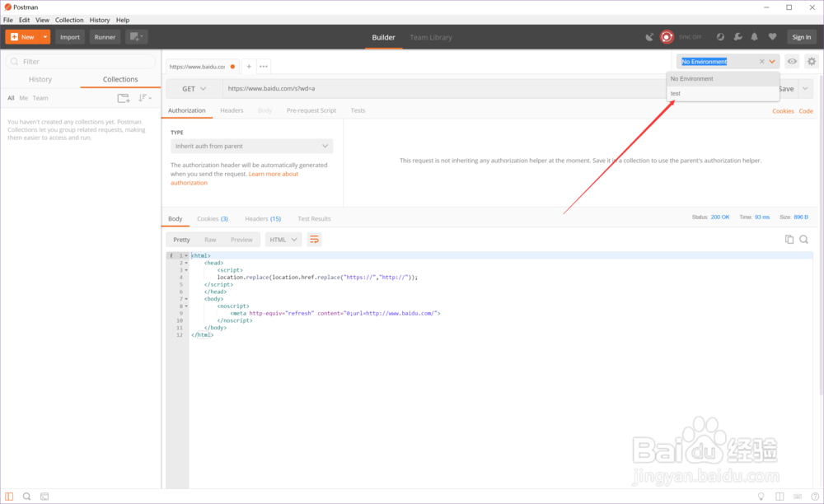Open the request Headers tab
This screenshot has width=824, height=504.
(232, 111)
